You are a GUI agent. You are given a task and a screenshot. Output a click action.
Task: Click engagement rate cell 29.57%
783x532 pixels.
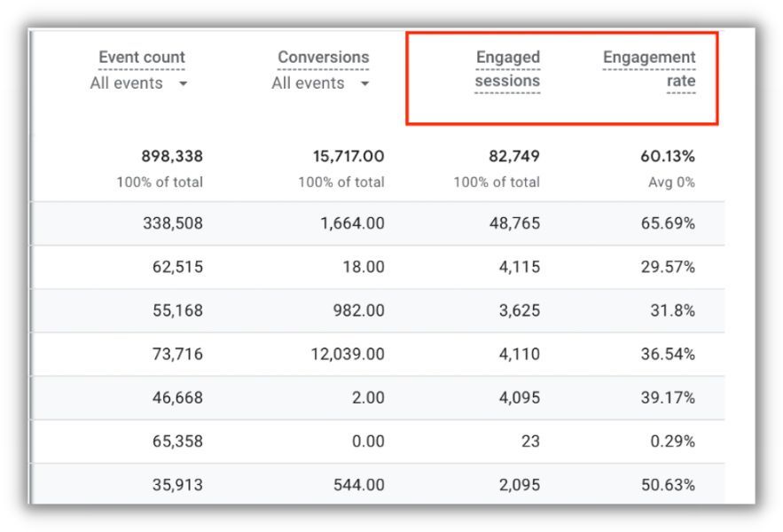pyautogui.click(x=668, y=267)
